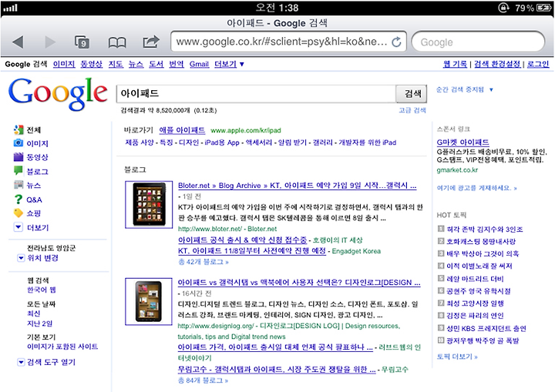Click the 여기에 광고를 게재하세요 link
555x392 pixels.
click(477, 188)
